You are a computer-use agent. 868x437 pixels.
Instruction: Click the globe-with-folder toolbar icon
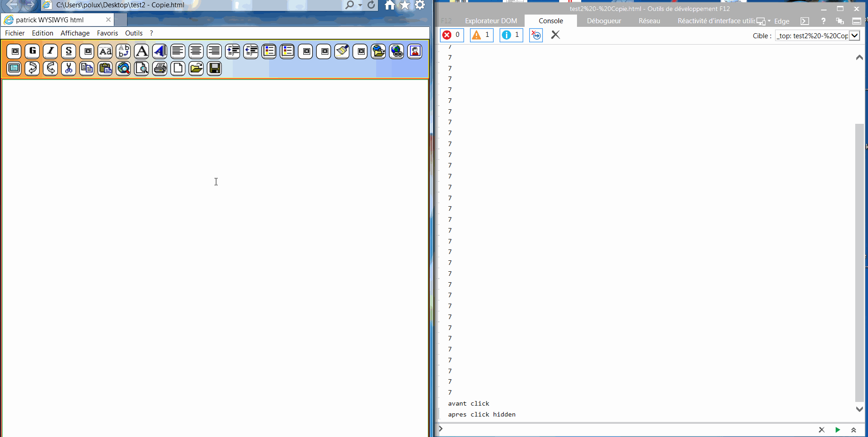click(378, 51)
